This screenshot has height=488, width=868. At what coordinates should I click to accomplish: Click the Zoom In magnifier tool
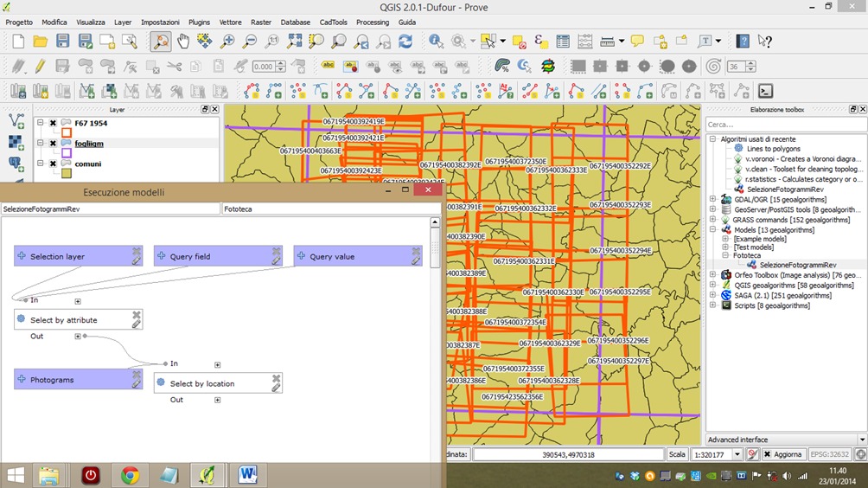[x=227, y=41]
